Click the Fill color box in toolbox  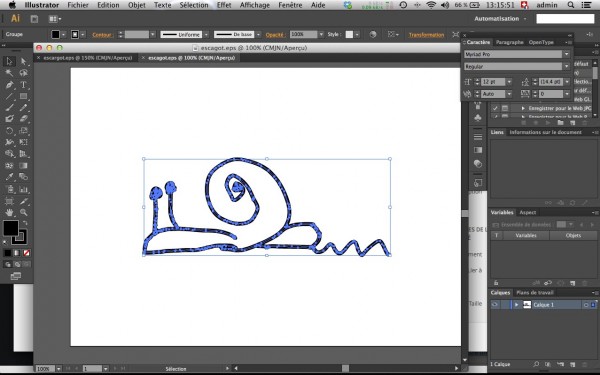coord(11,228)
